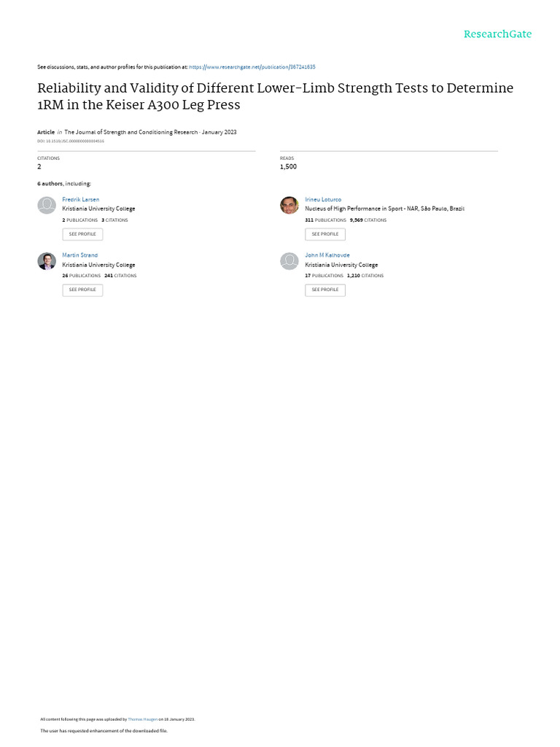Open the researchgate.net publication URL link
Viewport: 560px width, 747px height.
[252, 67]
